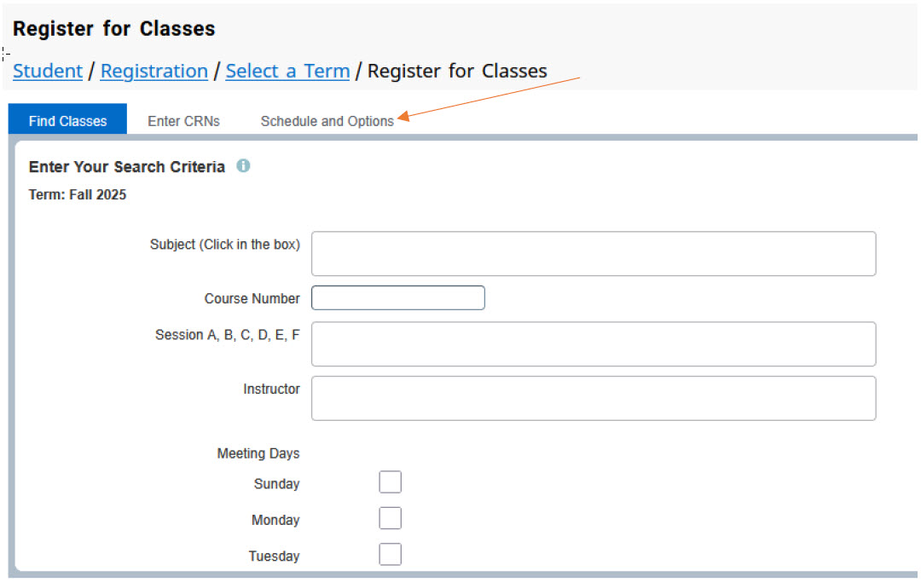Viewport: 921px width, 588px height.
Task: Click the Course Number input field
Action: point(397,297)
